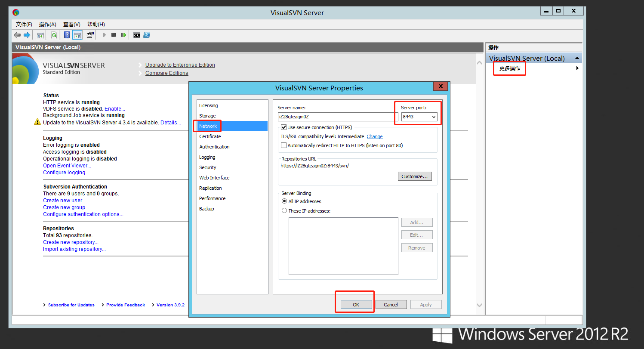Click the Back arrow toolbar icon

17,35
